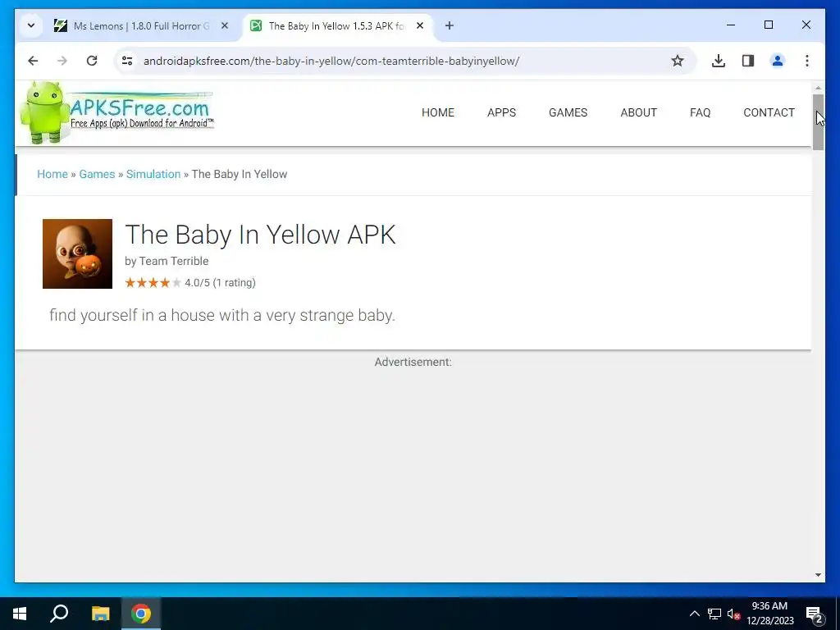Click the orange star rating
This screenshot has width=840, height=630.
click(x=153, y=283)
